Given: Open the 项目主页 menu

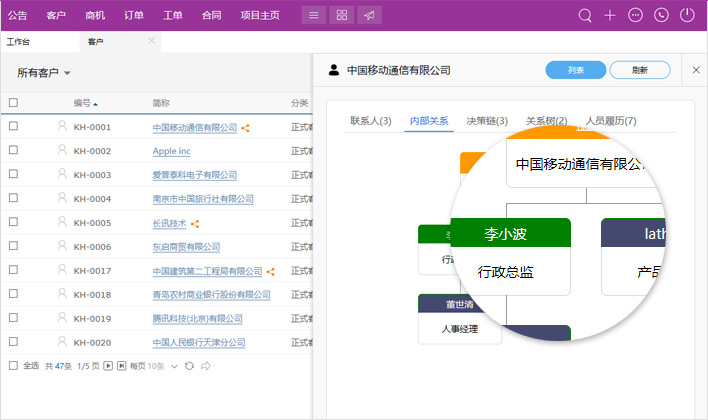Looking at the screenshot, I should click(x=260, y=15).
